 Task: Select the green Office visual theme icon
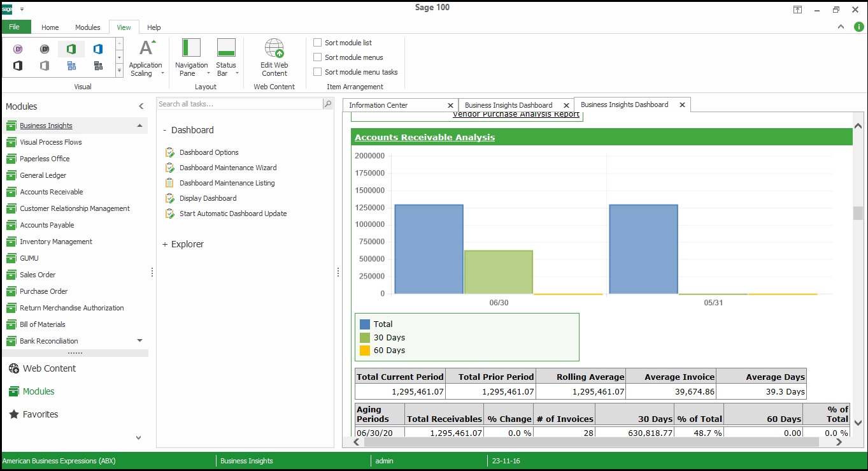pyautogui.click(x=71, y=49)
